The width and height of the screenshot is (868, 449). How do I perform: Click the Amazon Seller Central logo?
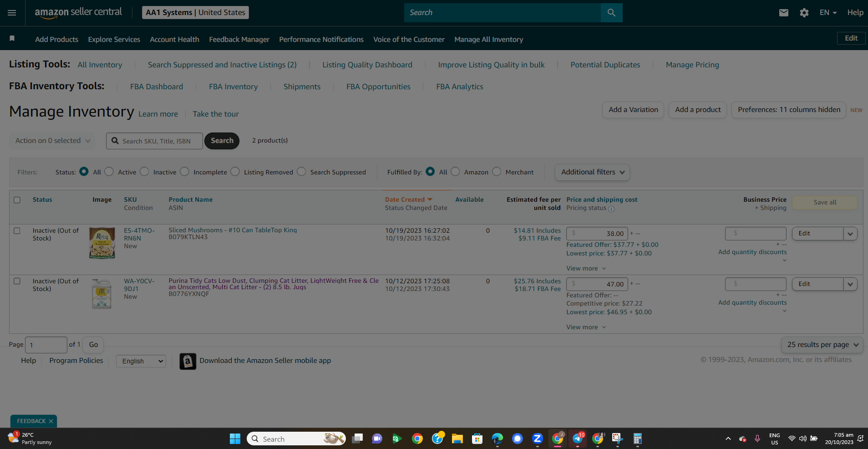(78, 13)
